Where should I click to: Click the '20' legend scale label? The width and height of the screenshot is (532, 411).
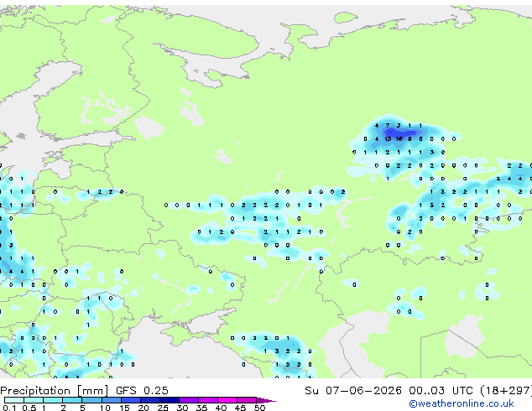click(143, 408)
